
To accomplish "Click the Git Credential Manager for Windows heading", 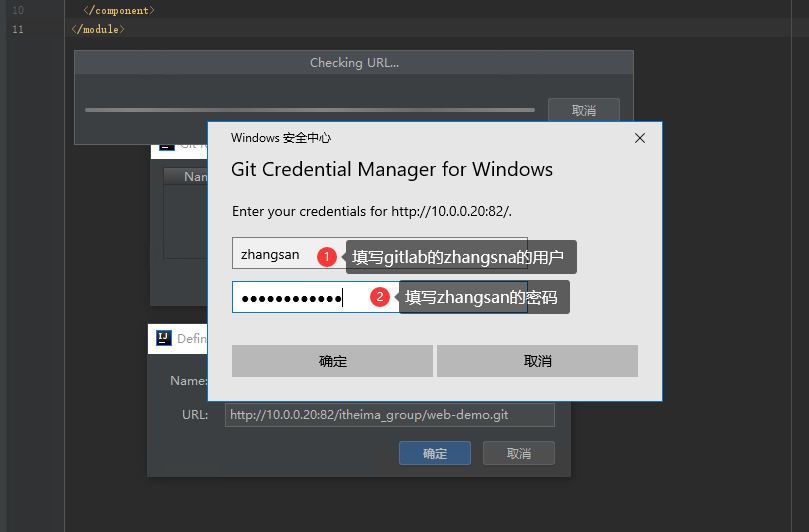I will pos(392,170).
